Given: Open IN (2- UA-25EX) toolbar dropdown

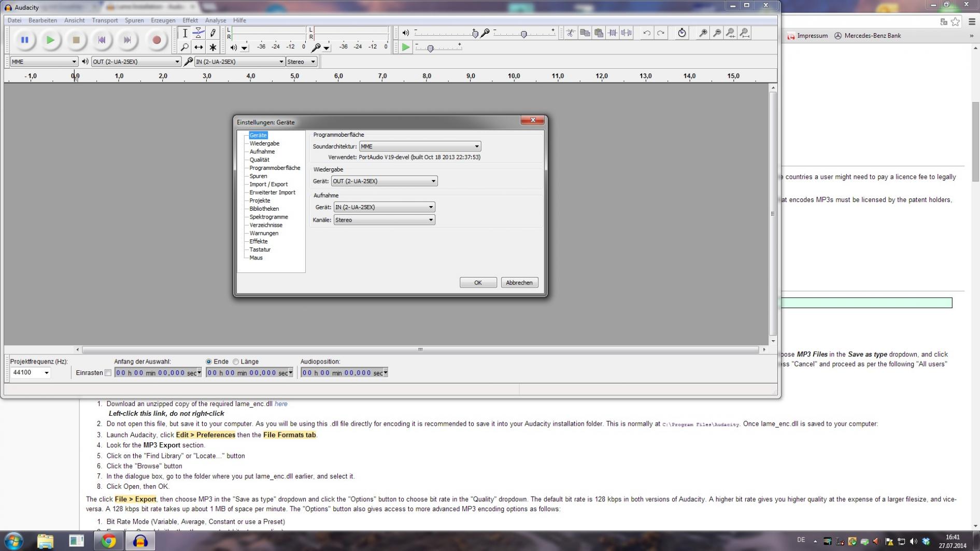Looking at the screenshot, I should tap(240, 62).
